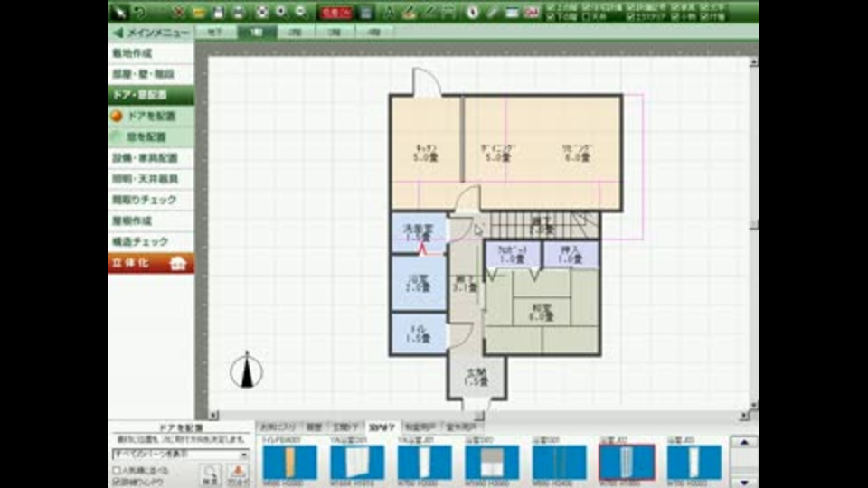The height and width of the screenshot is (488, 868).
Task: Click the compass icon in toolbar
Action: (472, 12)
